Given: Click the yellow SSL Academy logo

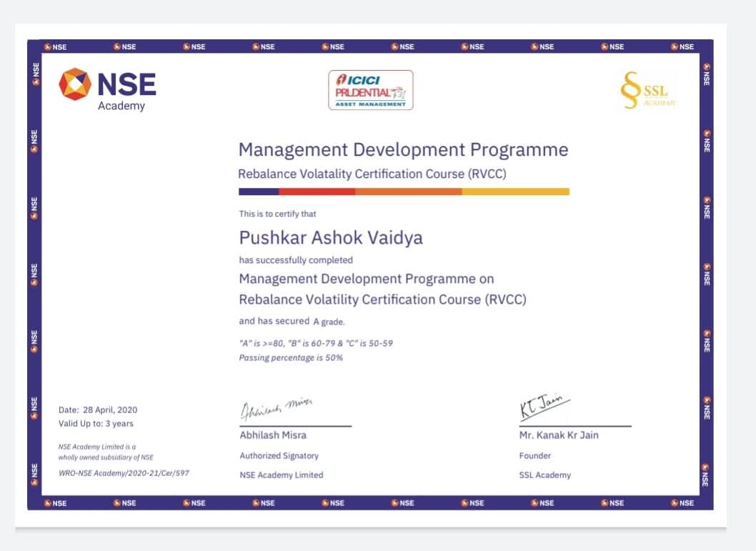Looking at the screenshot, I should [x=648, y=92].
